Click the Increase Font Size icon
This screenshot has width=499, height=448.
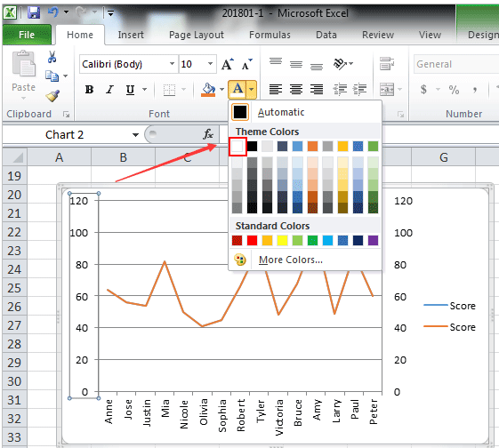[227, 64]
